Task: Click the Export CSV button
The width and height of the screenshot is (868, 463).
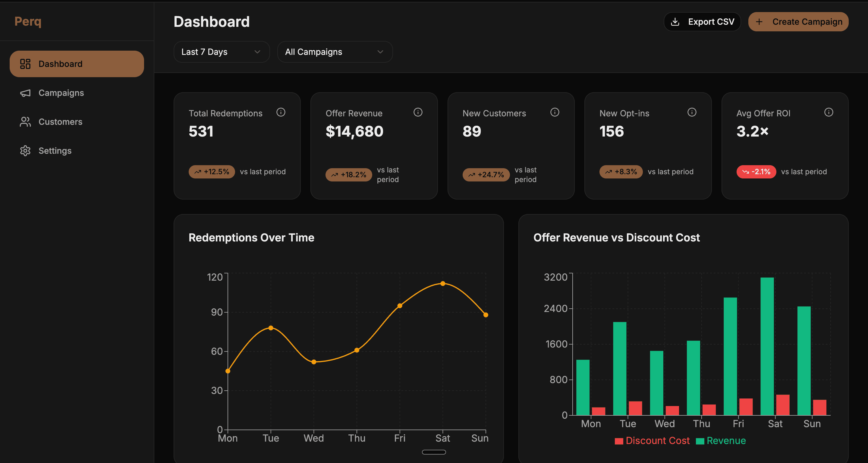Action: (x=702, y=21)
